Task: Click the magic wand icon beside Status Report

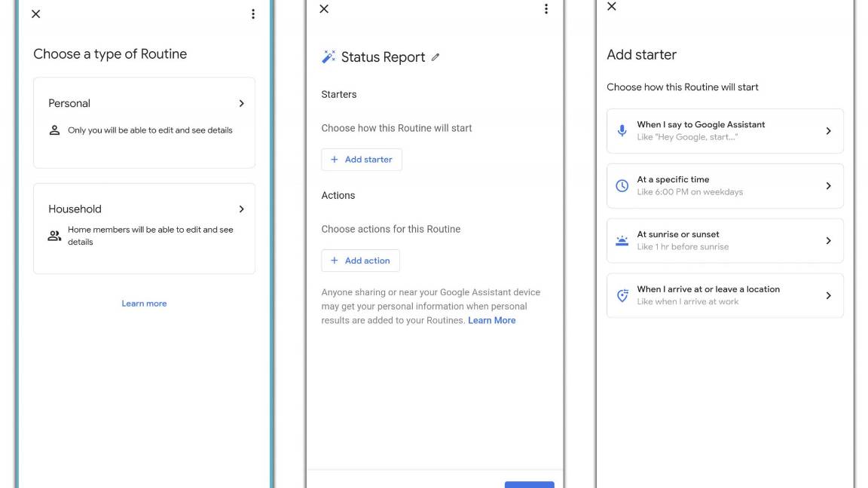Action: [328, 56]
